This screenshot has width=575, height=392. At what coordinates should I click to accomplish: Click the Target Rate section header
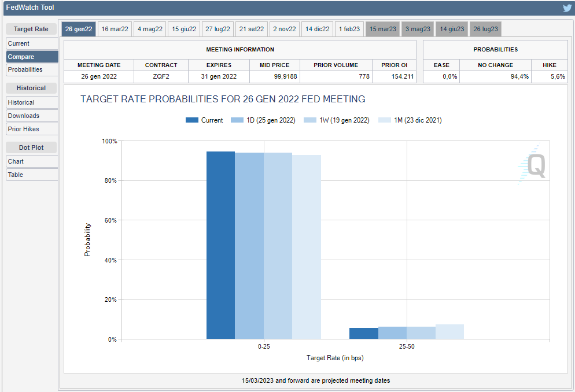[x=31, y=29]
